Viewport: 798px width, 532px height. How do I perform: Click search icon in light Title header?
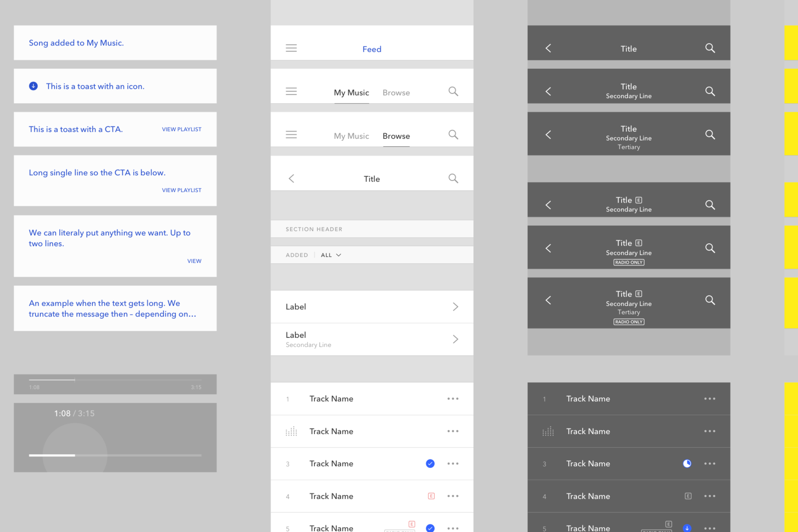click(453, 178)
